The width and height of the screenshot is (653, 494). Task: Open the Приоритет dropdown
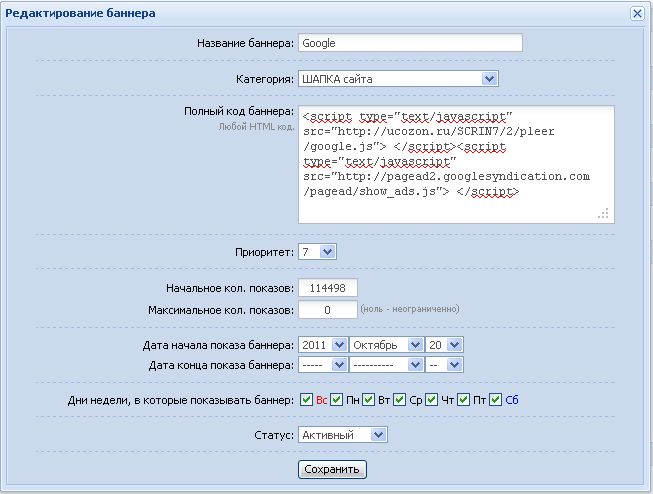point(317,252)
